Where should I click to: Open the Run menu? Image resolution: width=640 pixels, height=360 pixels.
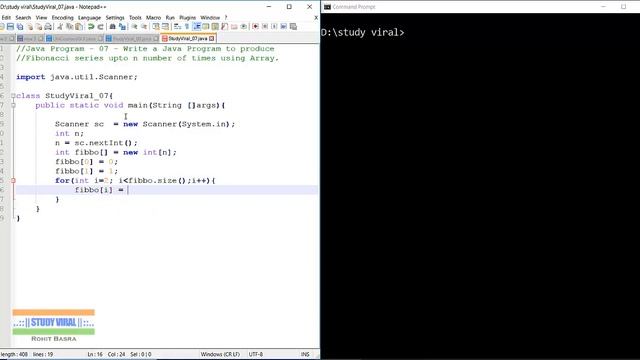170,18
